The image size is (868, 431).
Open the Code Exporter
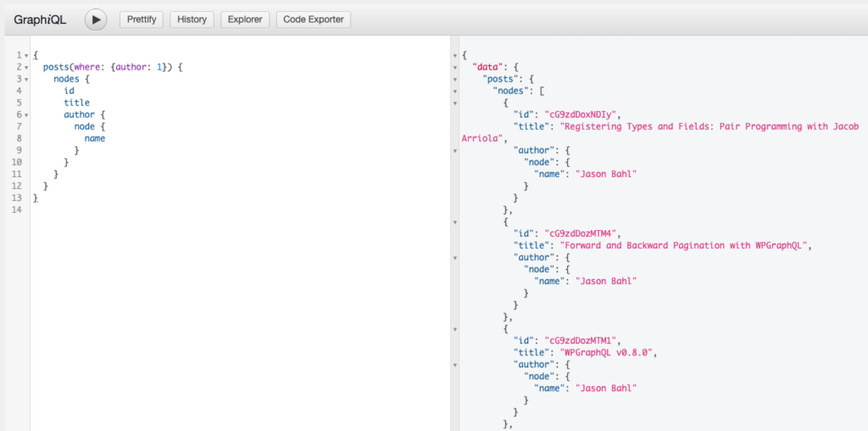(x=313, y=20)
